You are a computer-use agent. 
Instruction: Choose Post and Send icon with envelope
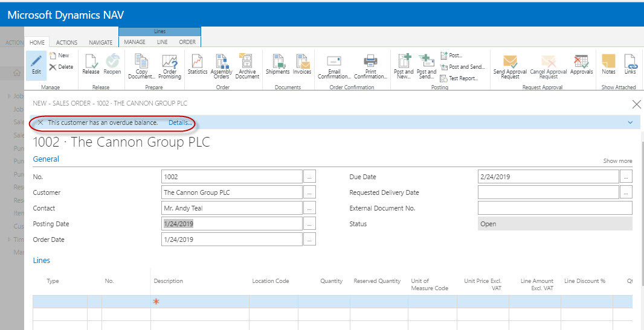tap(427, 67)
